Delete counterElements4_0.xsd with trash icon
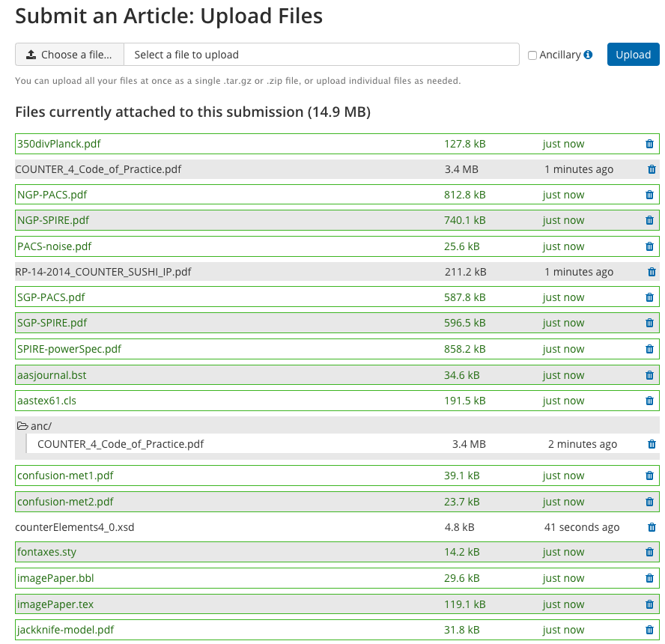The image size is (665, 644). (652, 527)
